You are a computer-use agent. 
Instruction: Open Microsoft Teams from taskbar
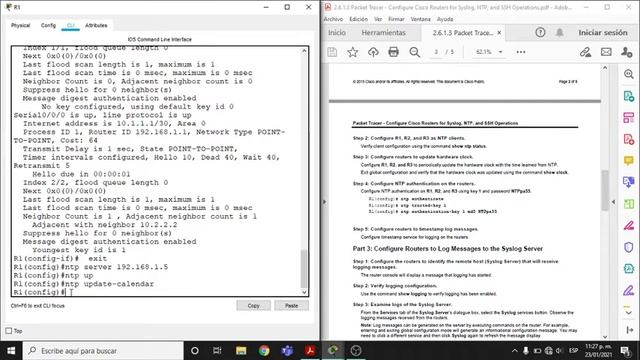tap(287, 350)
